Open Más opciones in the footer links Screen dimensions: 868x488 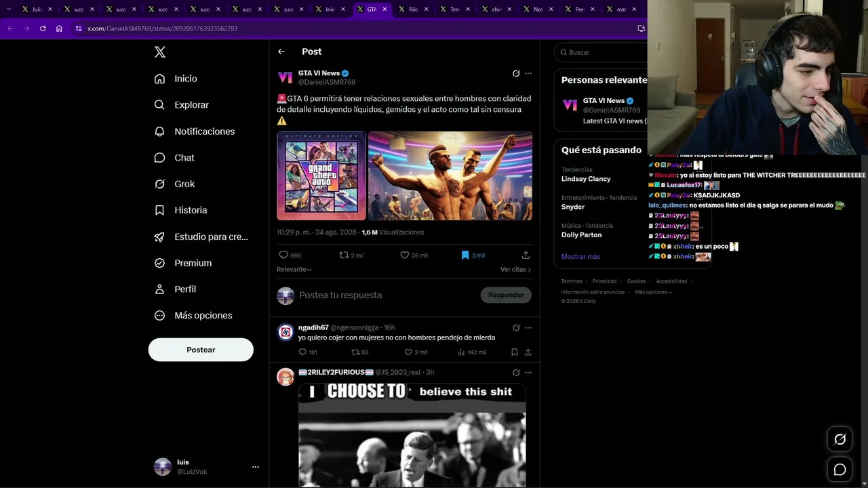(x=654, y=292)
